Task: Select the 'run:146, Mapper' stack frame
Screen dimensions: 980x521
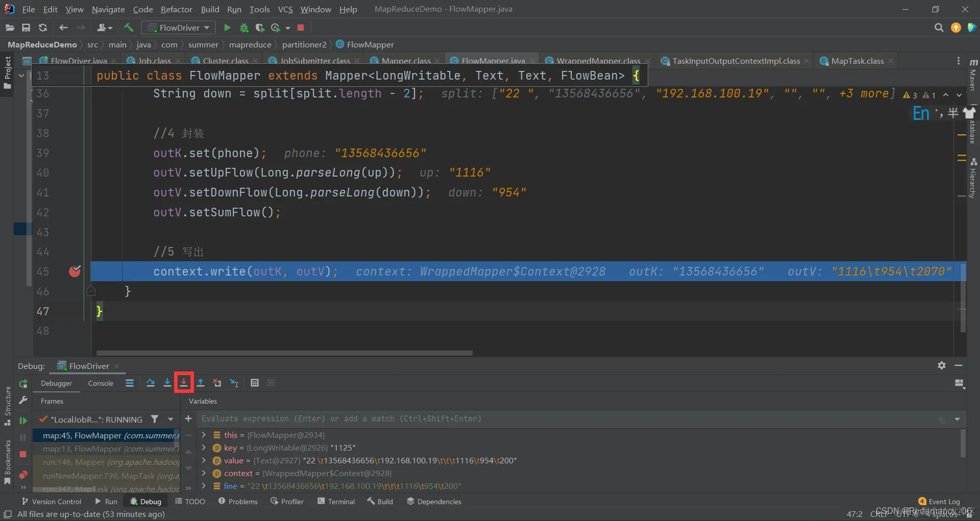Action: click(x=106, y=462)
